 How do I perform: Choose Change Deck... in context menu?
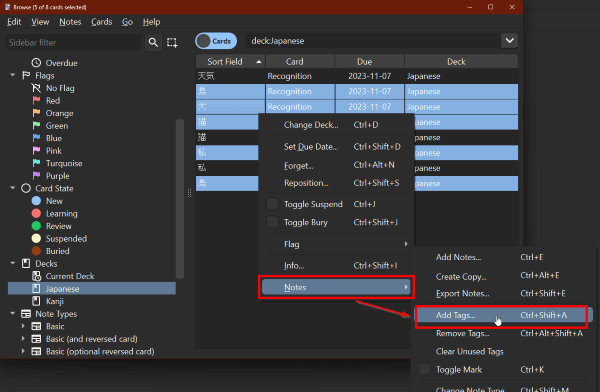pos(336,125)
